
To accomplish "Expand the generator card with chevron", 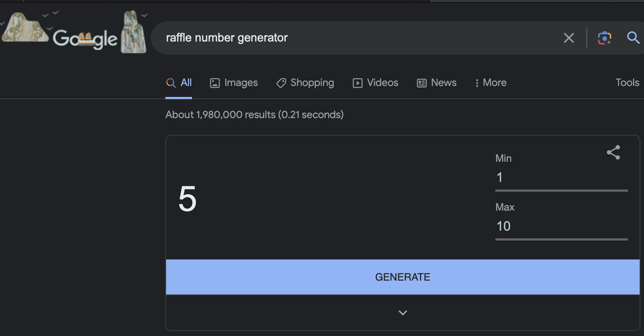I will tap(402, 313).
